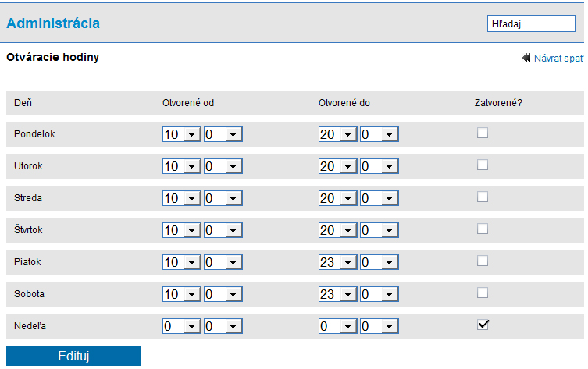
Task: Open Štvrtok closing hour dropdown
Action: click(338, 230)
